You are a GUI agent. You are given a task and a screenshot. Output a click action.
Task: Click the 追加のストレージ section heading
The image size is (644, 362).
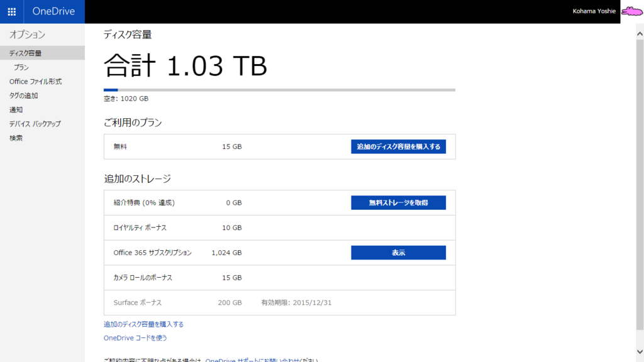pos(137,179)
